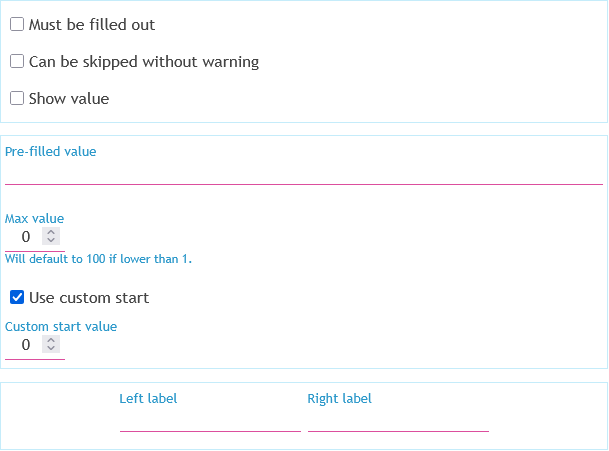The width and height of the screenshot is (609, 451).
Task: Enable the 'Must be filled out' checkbox
Action: tap(17, 25)
